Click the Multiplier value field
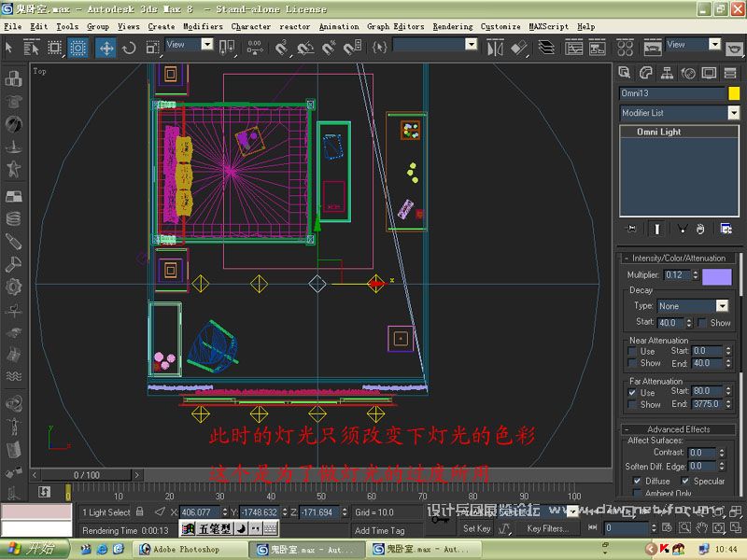Screen dimensions: 747x560 (x=677, y=274)
